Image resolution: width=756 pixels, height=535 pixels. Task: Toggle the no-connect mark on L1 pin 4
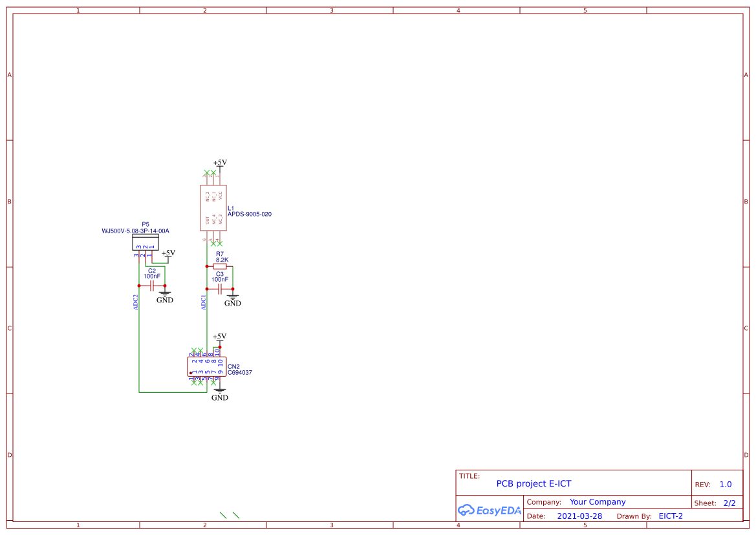point(219,243)
